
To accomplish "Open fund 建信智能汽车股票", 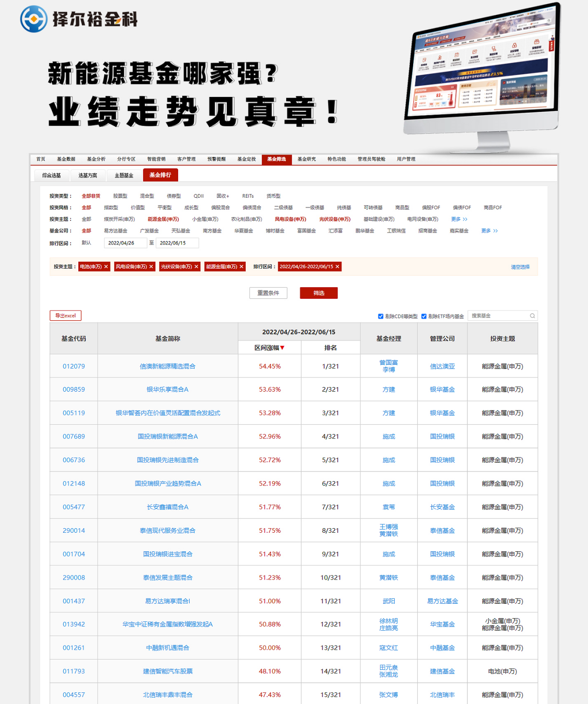I will [x=167, y=671].
